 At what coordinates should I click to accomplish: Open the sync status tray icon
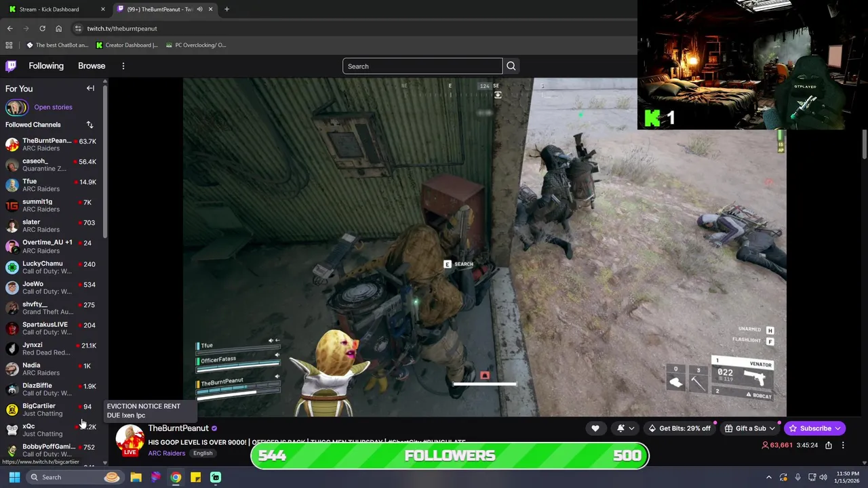pyautogui.click(x=783, y=477)
